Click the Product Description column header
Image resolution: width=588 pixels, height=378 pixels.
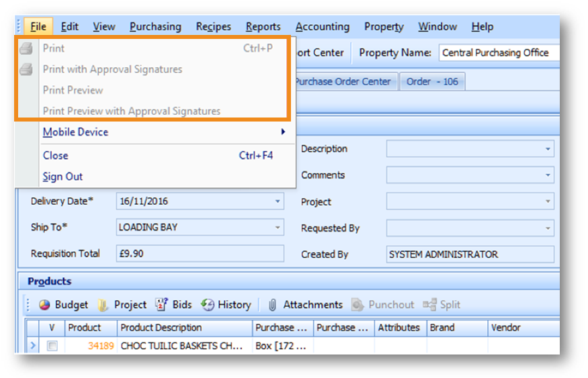(x=161, y=328)
